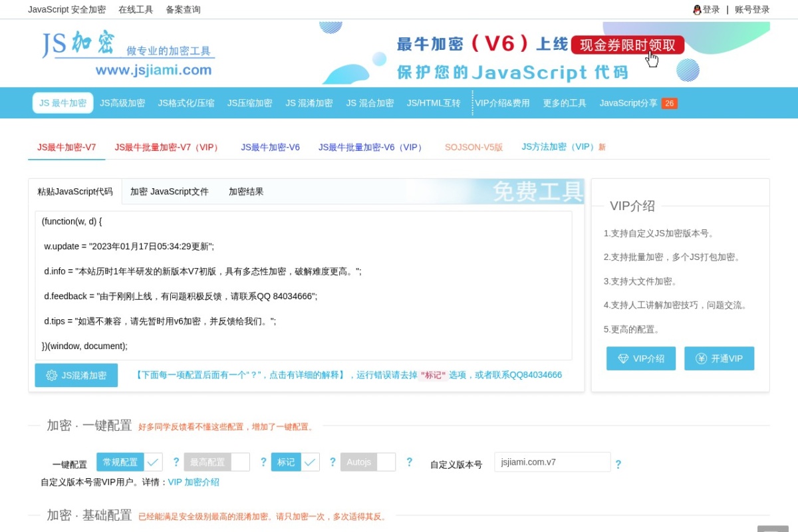Click the 开通VIP button

pyautogui.click(x=720, y=358)
